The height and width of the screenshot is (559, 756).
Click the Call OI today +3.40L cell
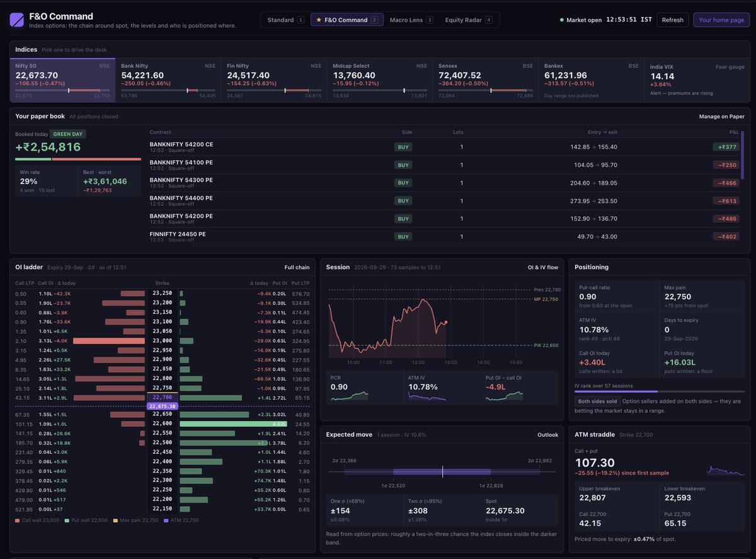(x=617, y=362)
